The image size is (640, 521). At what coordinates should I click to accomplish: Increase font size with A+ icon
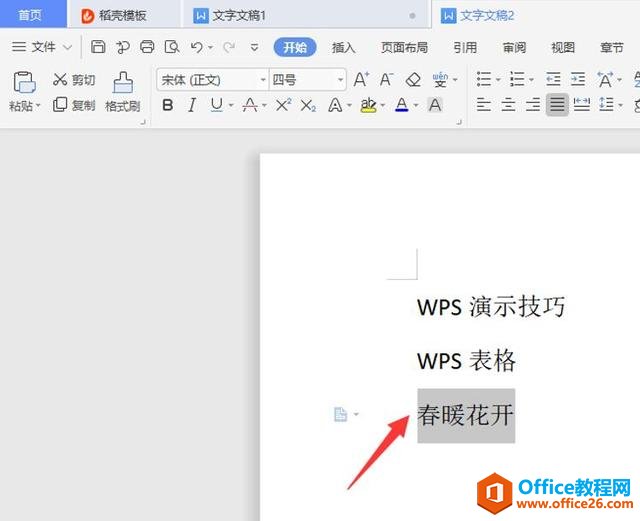361,79
